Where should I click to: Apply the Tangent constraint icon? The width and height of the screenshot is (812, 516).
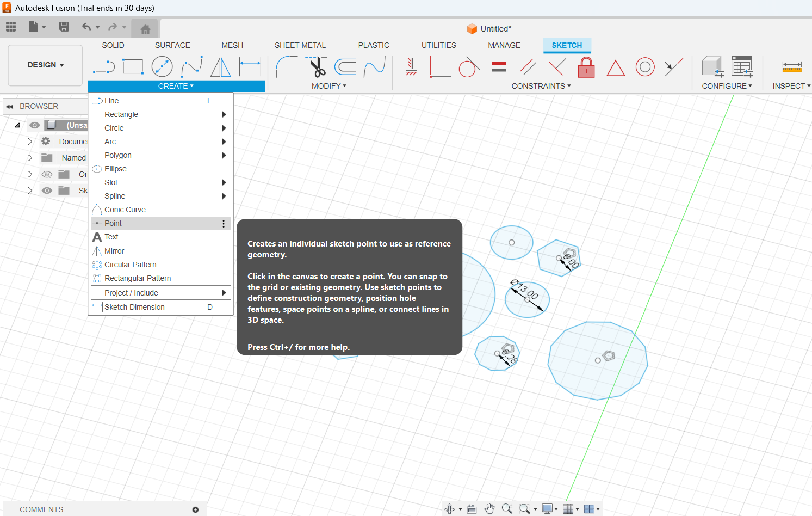pyautogui.click(x=469, y=67)
